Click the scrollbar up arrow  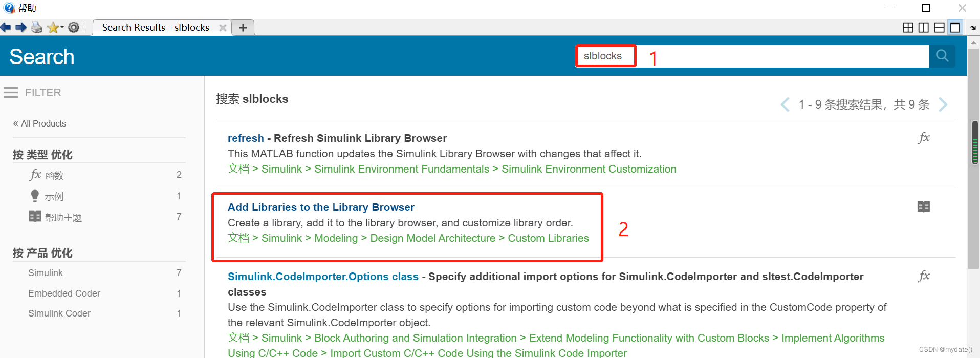click(x=973, y=43)
